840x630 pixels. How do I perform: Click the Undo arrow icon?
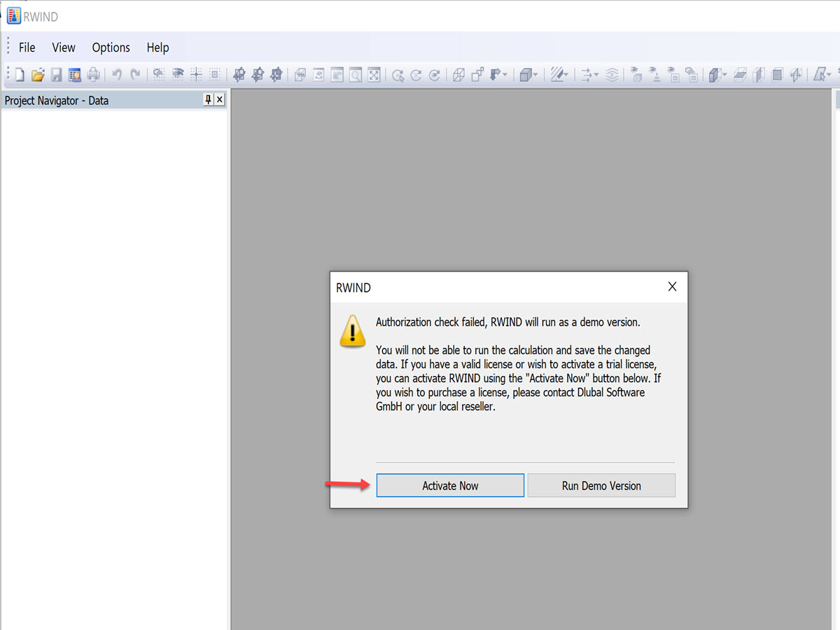[117, 75]
